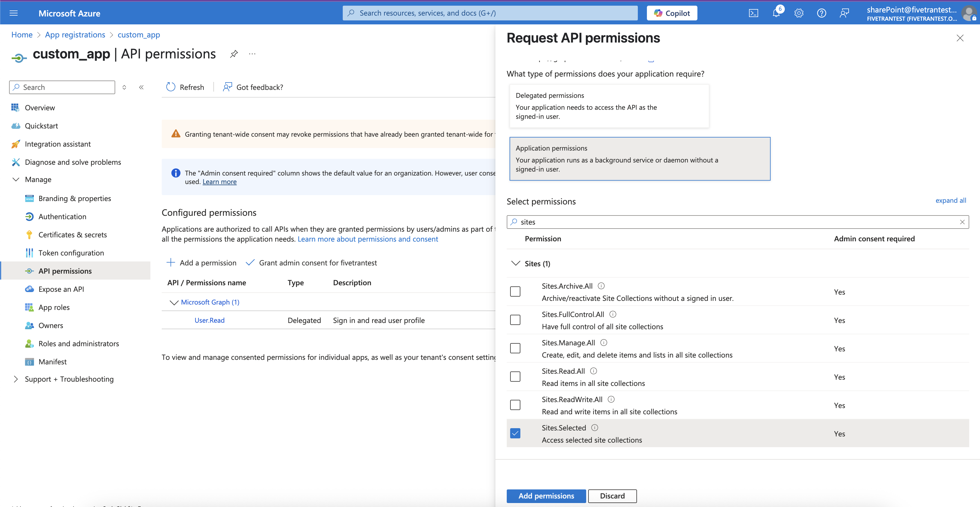Click the App registrations breadcrumb

pyautogui.click(x=75, y=35)
